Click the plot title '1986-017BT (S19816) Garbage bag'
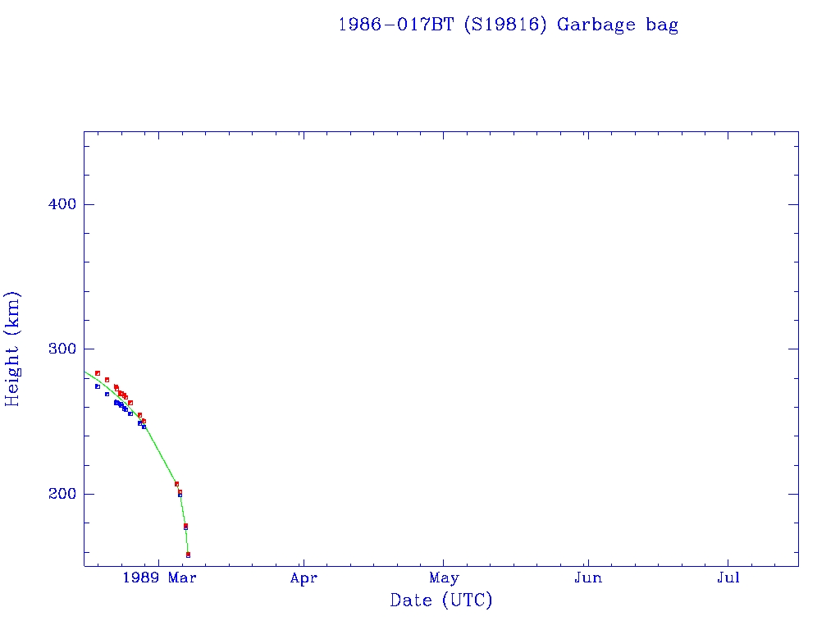 pos(508,25)
